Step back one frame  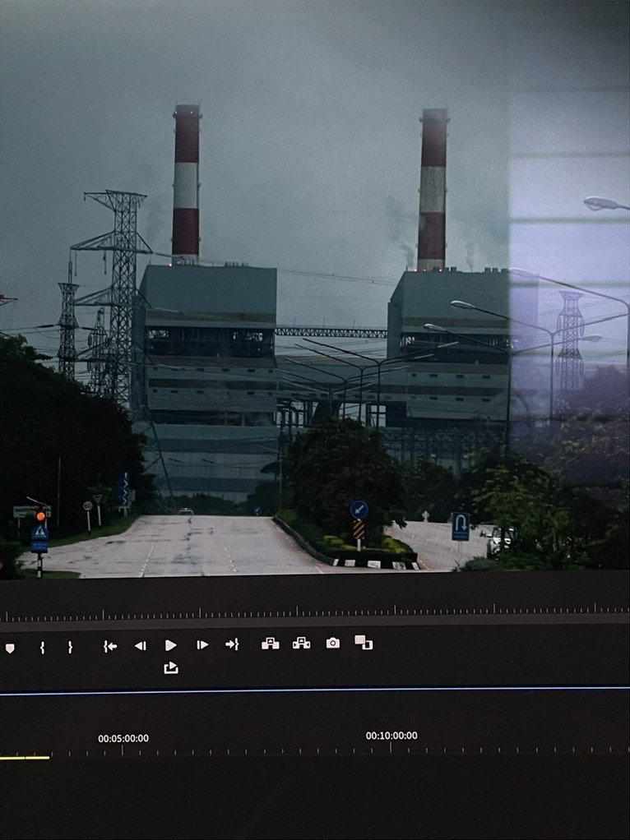click(x=140, y=646)
